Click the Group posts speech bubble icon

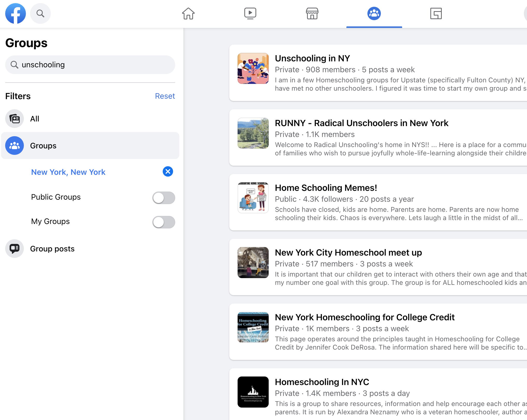[x=15, y=249]
